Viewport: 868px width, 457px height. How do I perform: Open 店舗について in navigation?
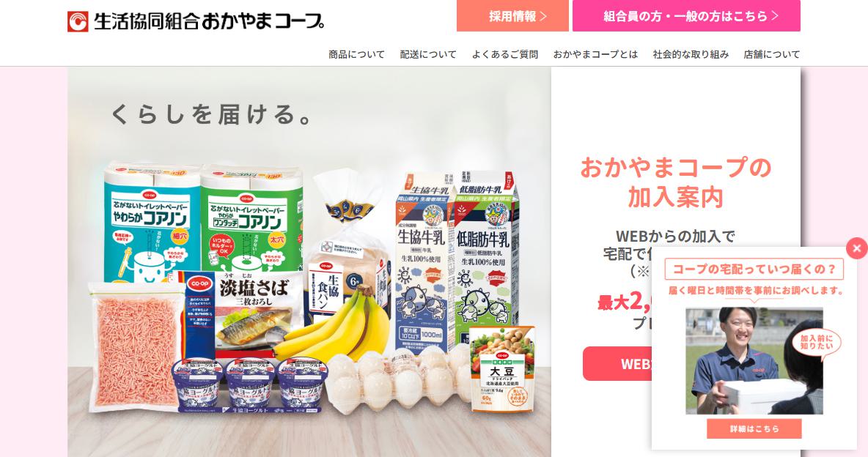(772, 54)
